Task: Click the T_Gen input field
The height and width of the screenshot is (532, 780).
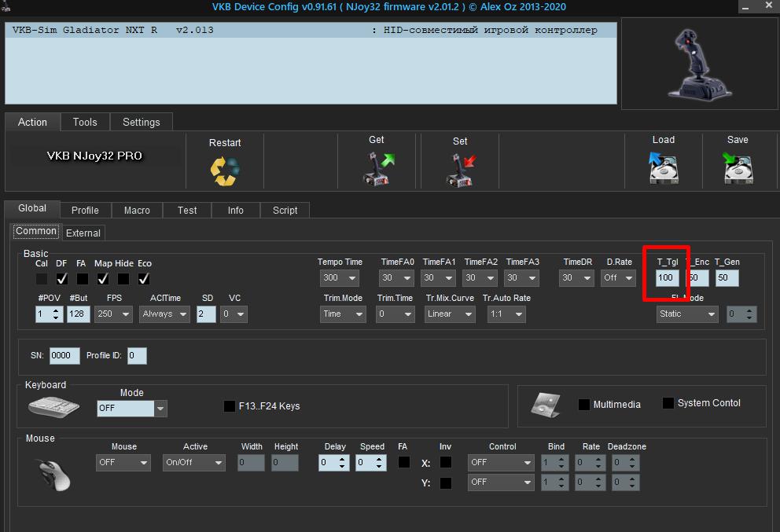Action: 727,278
